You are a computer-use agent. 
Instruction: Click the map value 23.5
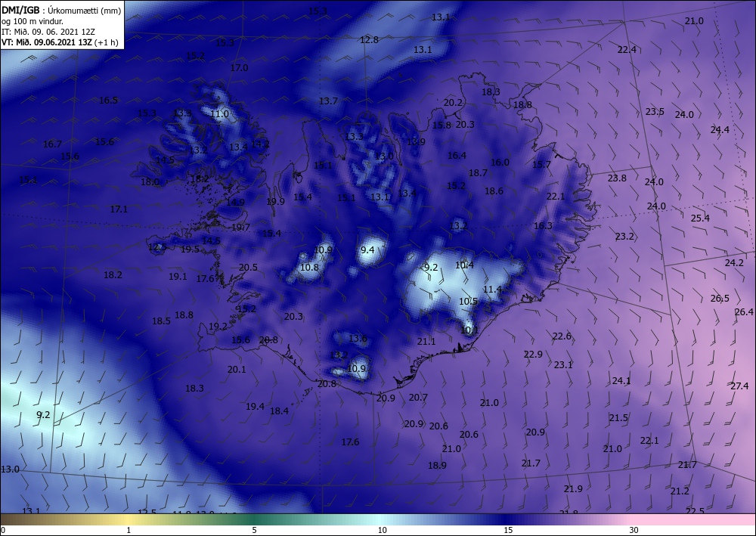[x=655, y=112]
